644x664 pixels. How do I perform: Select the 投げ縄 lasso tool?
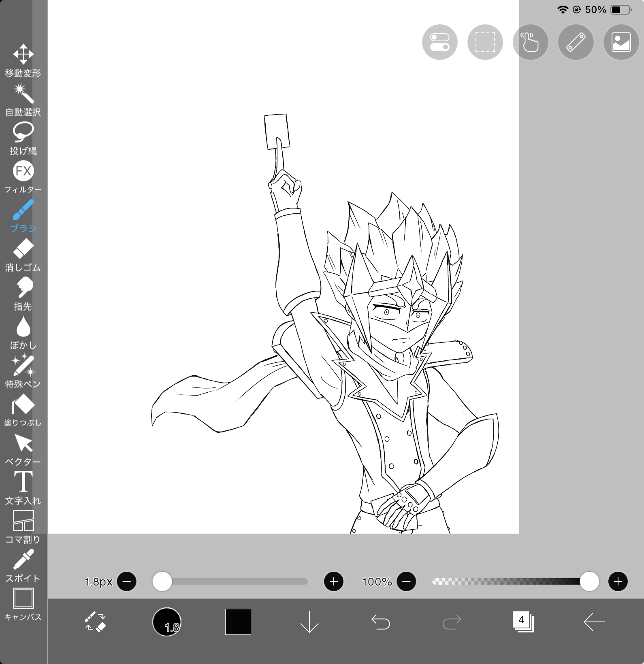click(x=23, y=138)
